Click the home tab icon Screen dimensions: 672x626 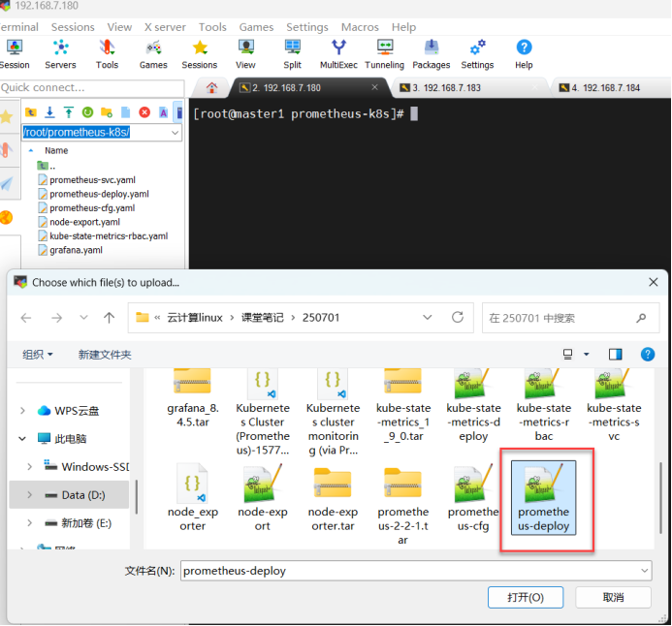211,87
